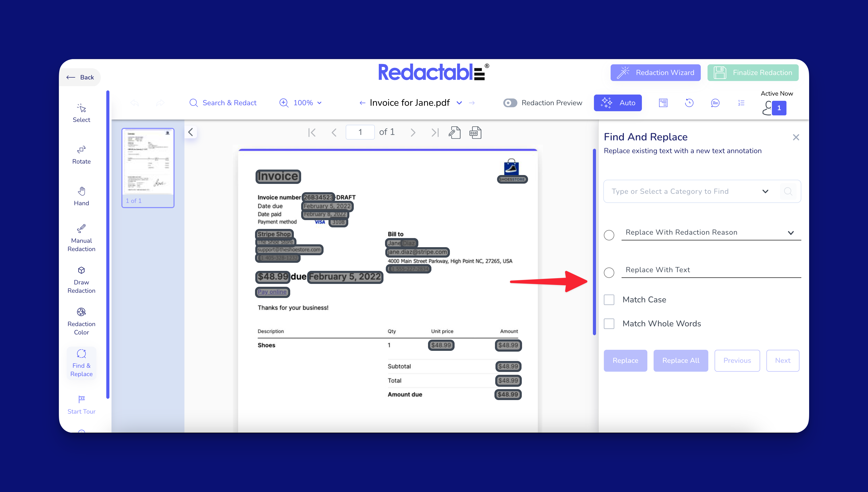This screenshot has height=492, width=868.
Task: Toggle the Redaction Preview switch
Action: pos(510,103)
